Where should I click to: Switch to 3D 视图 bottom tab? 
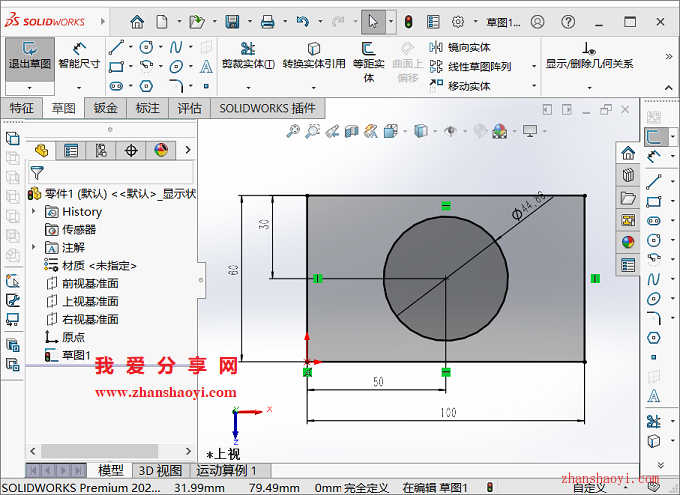coord(160,470)
